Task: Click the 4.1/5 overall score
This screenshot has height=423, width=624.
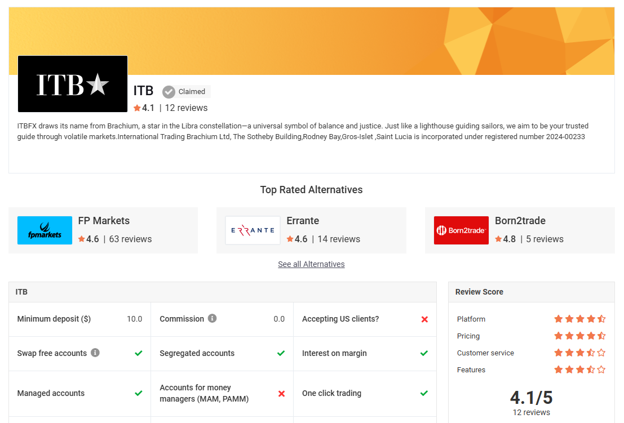Action: 532,398
